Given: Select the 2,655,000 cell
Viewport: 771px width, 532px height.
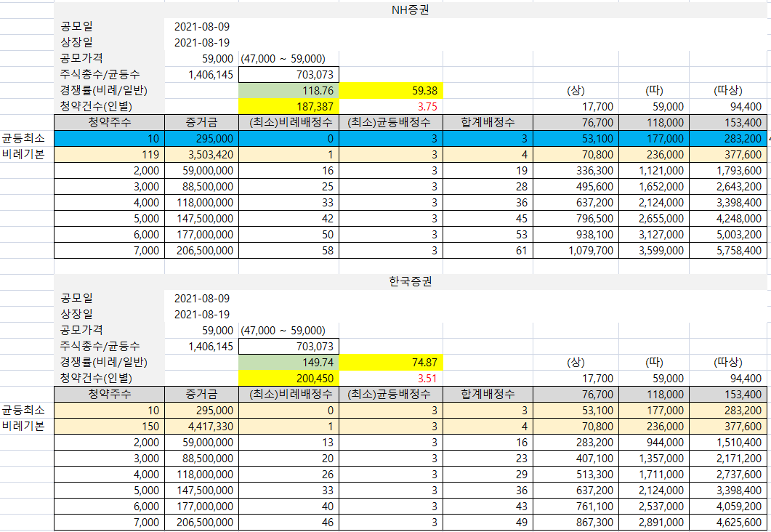Looking at the screenshot, I should pyautogui.click(x=654, y=219).
